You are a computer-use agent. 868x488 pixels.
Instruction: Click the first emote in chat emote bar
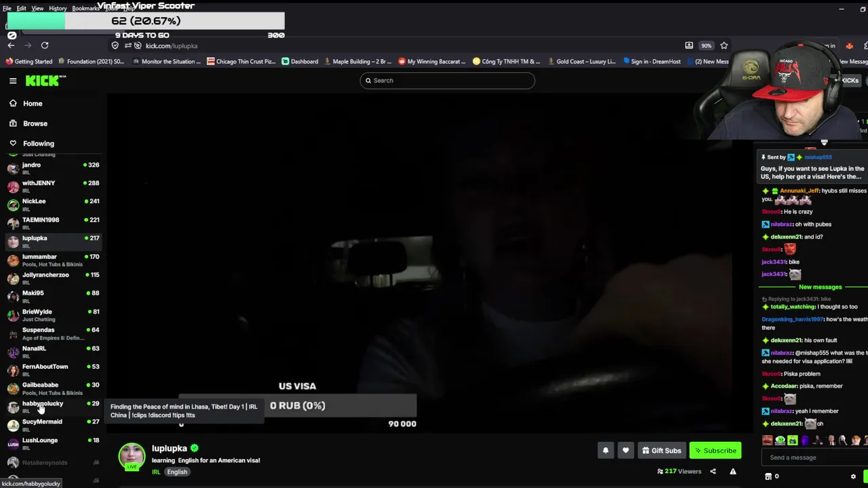(768, 441)
